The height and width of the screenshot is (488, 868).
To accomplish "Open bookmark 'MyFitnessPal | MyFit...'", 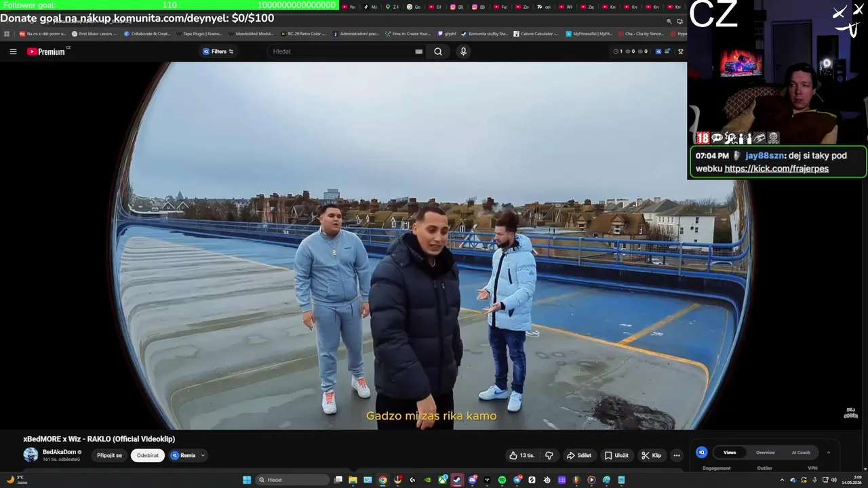I will (589, 33).
